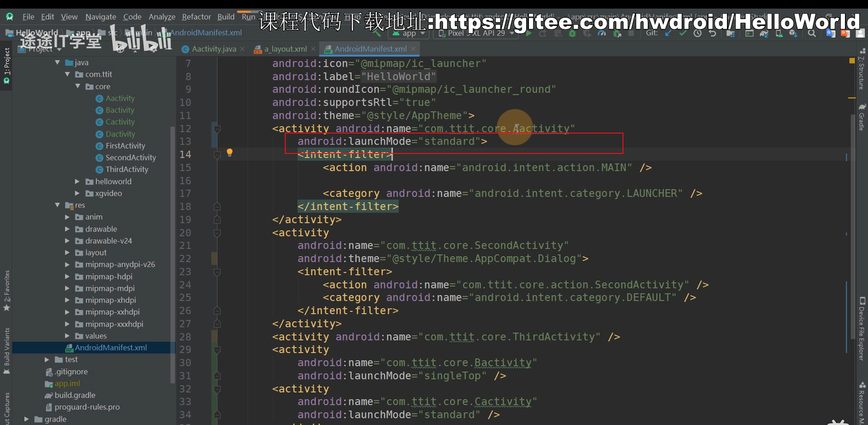Select AndroidManifest.xml in the project tree
The width and height of the screenshot is (868, 425).
(111, 348)
